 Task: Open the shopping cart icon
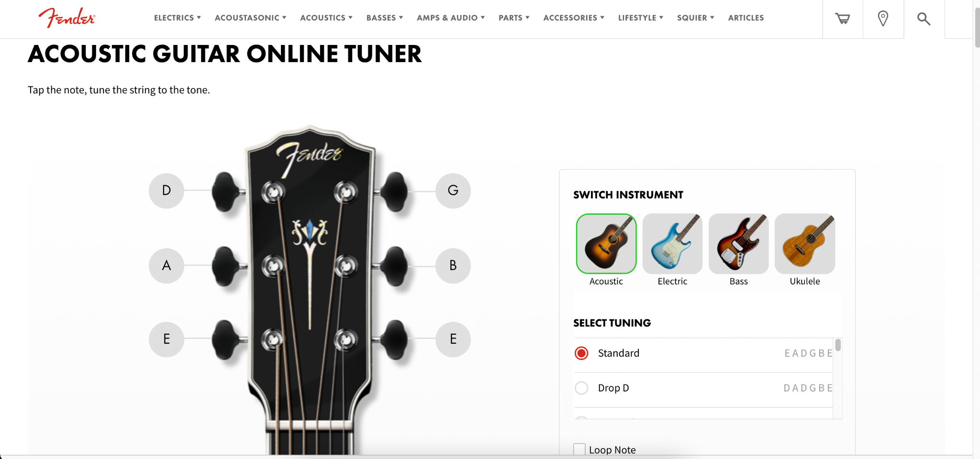coord(843,19)
